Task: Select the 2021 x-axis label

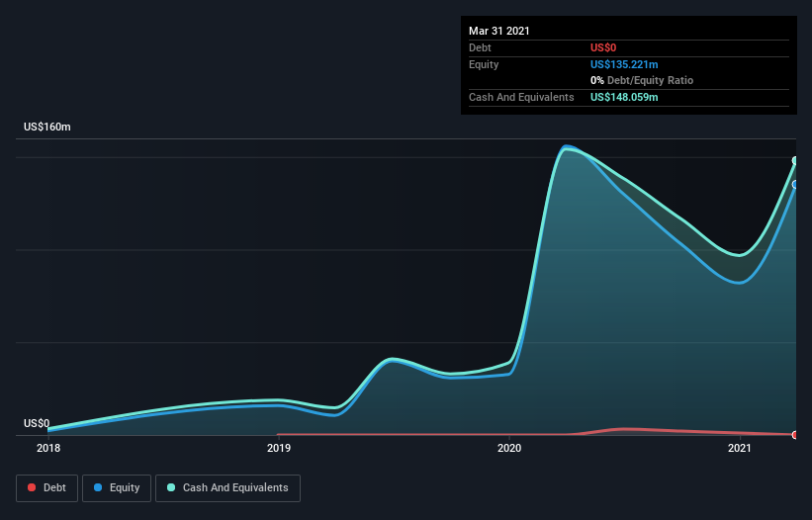Action: click(740, 448)
